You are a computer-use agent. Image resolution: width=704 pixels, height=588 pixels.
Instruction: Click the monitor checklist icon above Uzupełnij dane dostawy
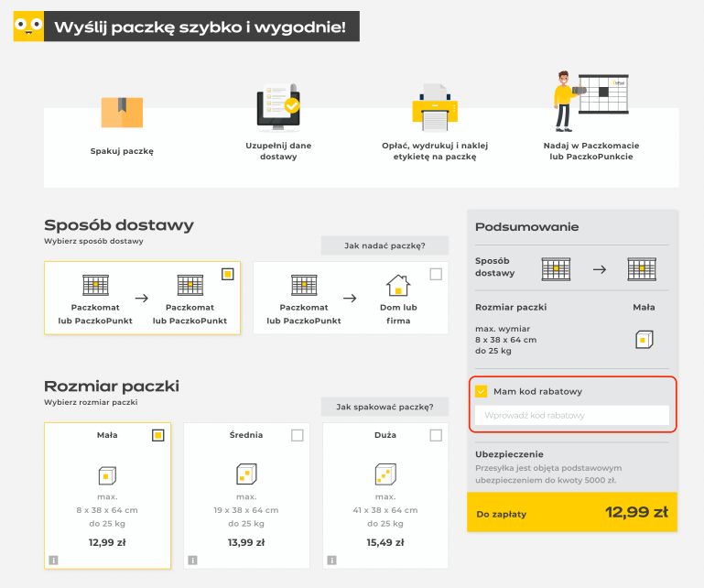click(278, 107)
